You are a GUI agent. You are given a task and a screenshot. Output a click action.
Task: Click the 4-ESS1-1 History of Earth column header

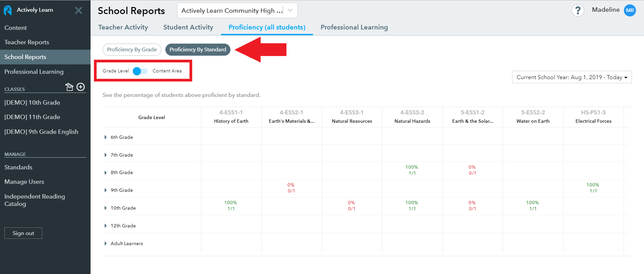(x=231, y=117)
